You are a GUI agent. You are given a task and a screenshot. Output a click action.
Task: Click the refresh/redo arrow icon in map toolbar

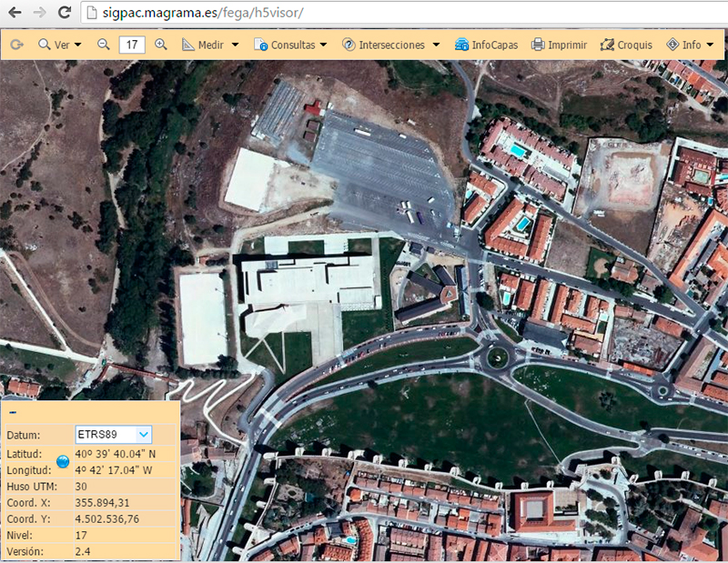(16, 45)
